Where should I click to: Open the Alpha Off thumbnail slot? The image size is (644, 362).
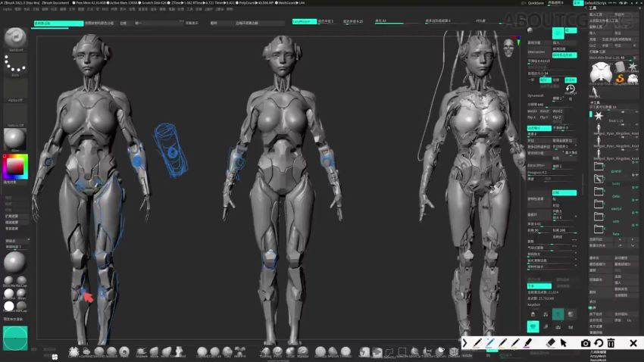pyautogui.click(x=15, y=90)
